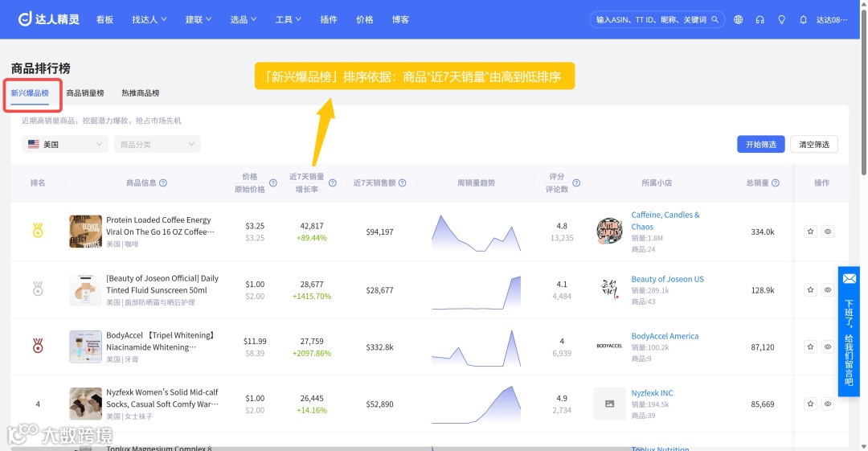868x451 pixels.
Task: Click Caffeine, Candles & Chaos shop logo
Action: pyautogui.click(x=609, y=231)
